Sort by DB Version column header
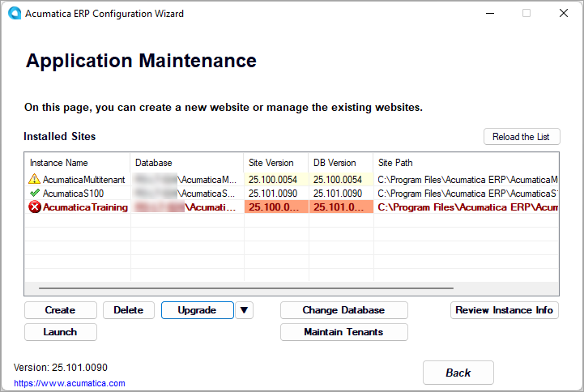This screenshot has width=584, height=392. click(341, 163)
